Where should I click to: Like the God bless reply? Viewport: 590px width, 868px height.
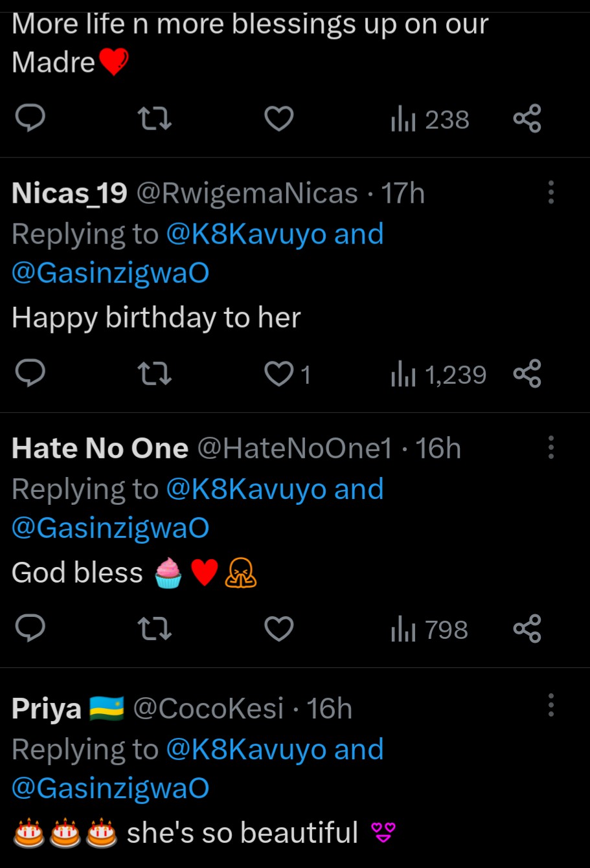279,629
